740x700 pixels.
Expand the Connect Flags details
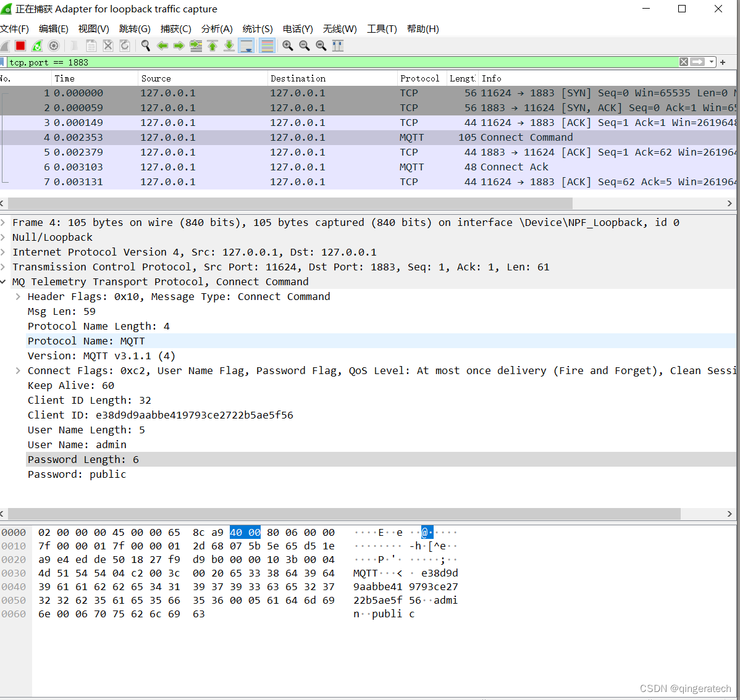(x=17, y=370)
